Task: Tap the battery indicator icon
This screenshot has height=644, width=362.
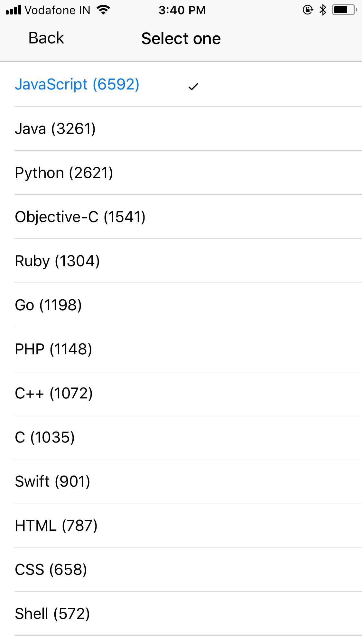Action: [344, 10]
